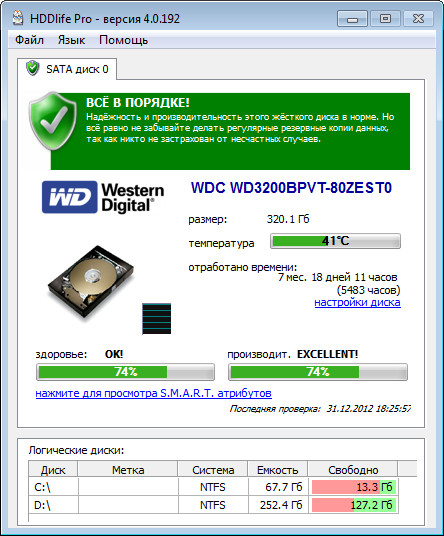
Task: Click the (5483 часов) value
Action: click(368, 290)
